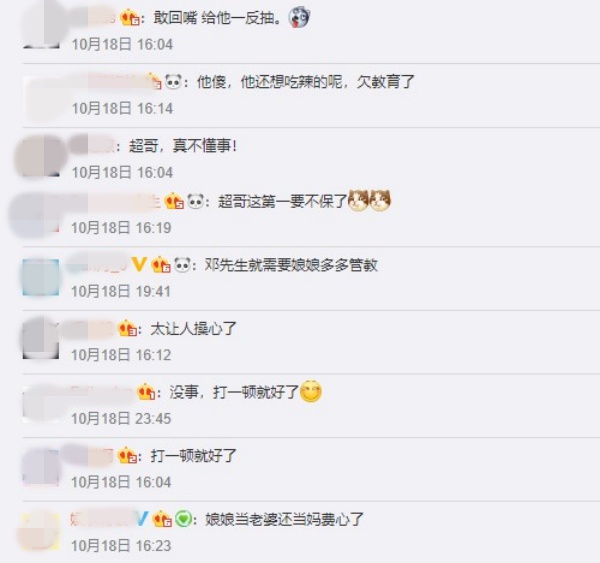Viewport: 600px width, 563px height.
Task: Click the panda badge beside 他傻 comment
Action: pyautogui.click(x=173, y=82)
